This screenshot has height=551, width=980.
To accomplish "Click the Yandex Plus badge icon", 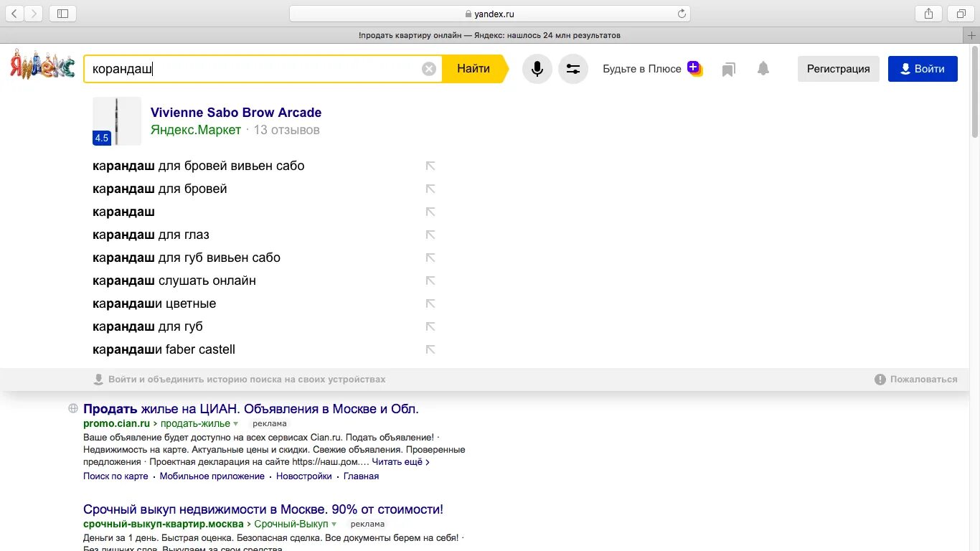I will point(694,68).
